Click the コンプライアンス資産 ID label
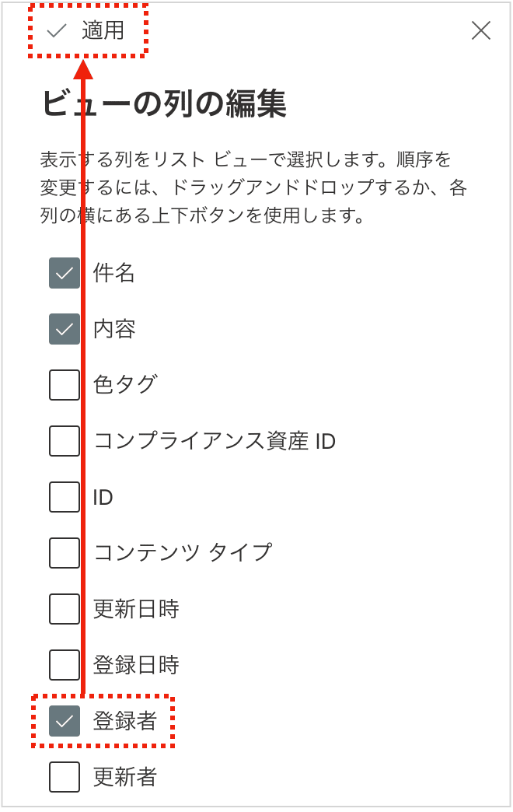Viewport: 513px width, 812px height. click(214, 441)
